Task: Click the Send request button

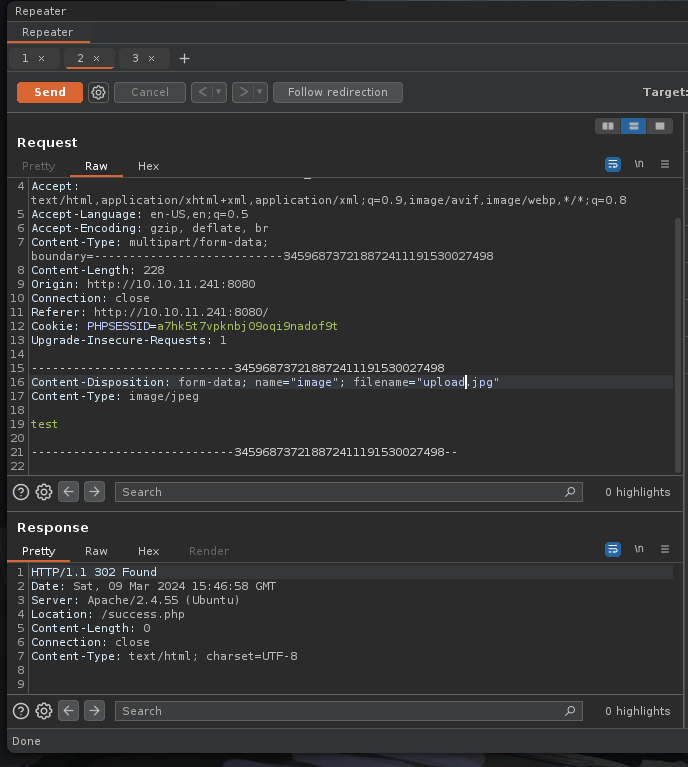Action: click(x=49, y=92)
